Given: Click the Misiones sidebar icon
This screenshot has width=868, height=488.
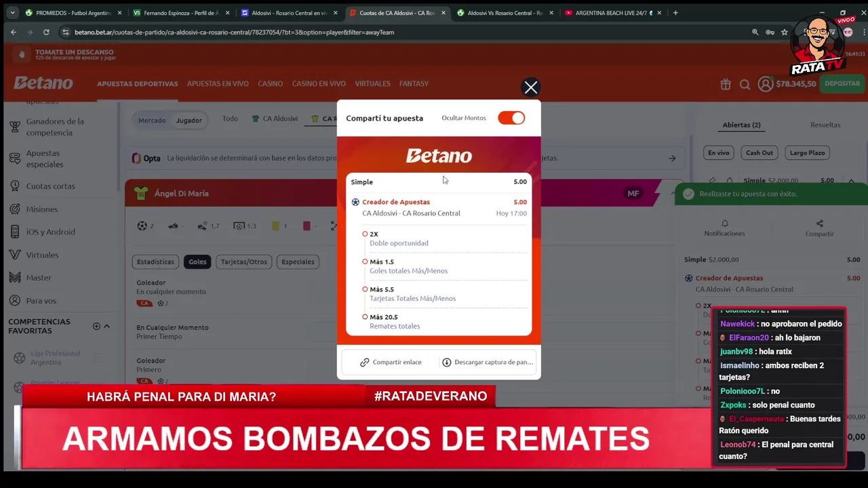Looking at the screenshot, I should (x=14, y=209).
